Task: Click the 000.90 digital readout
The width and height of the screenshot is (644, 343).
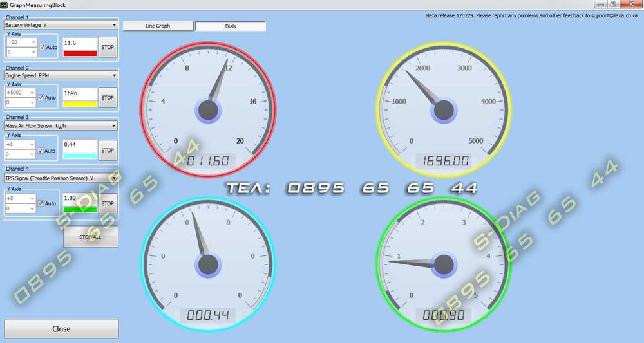Action: point(444,315)
